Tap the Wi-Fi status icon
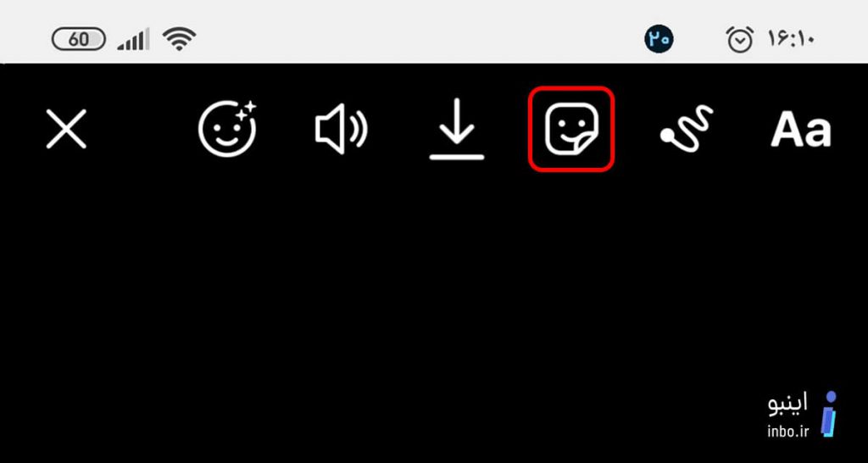The image size is (868, 463). pos(179,40)
